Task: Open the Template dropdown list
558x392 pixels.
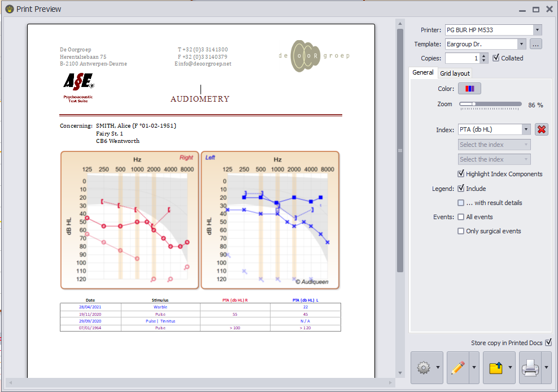Action: [x=521, y=44]
